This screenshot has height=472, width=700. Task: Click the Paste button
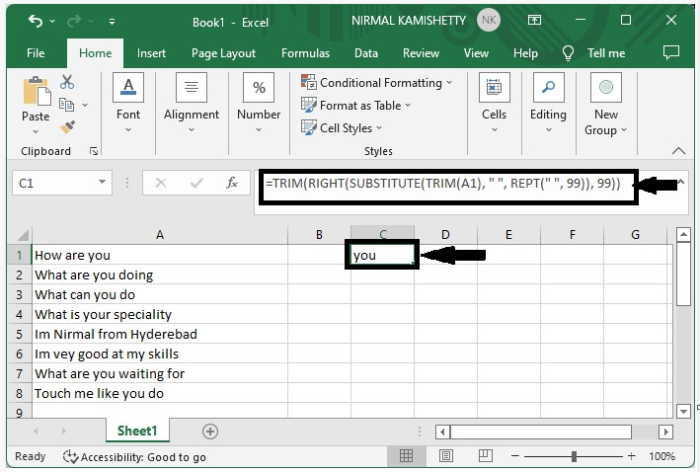click(x=35, y=102)
